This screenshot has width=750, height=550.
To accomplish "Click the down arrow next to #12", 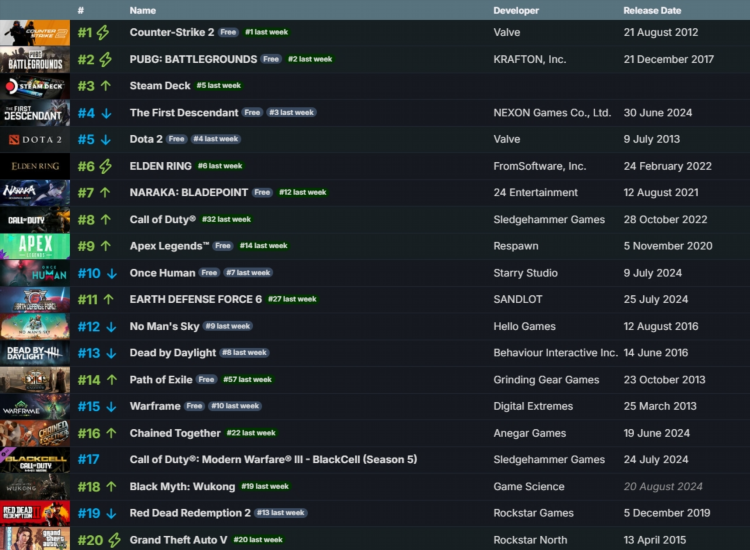I will (x=111, y=327).
